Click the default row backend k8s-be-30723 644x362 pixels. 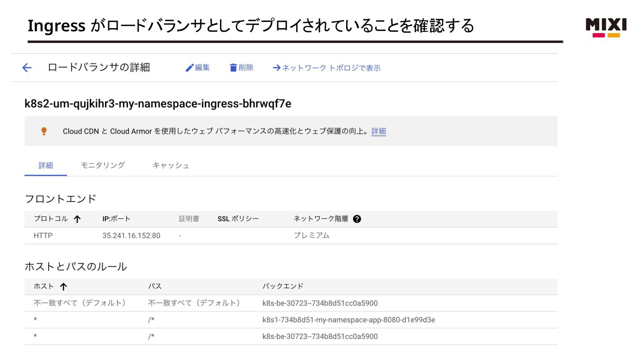[320, 303]
